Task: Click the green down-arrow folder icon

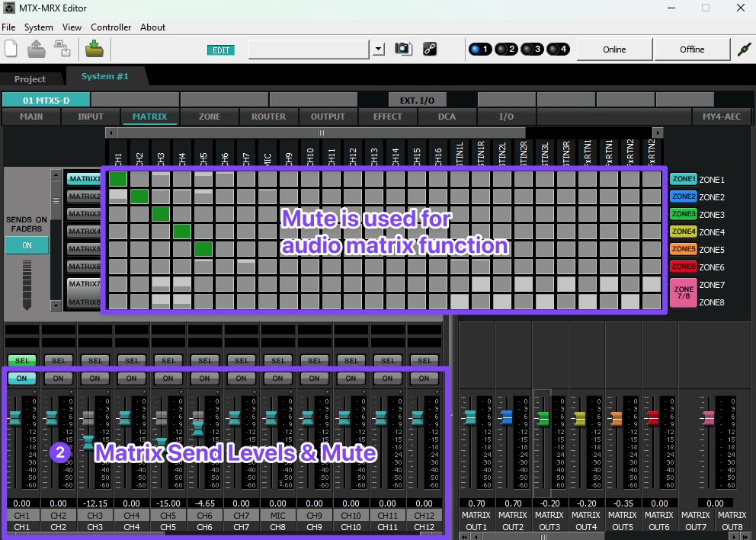Action: click(x=94, y=50)
